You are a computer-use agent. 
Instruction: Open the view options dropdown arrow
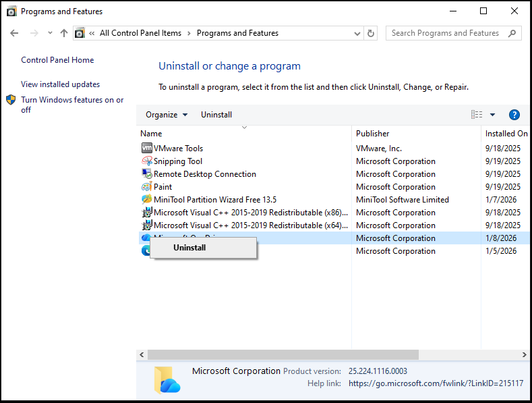coord(492,115)
